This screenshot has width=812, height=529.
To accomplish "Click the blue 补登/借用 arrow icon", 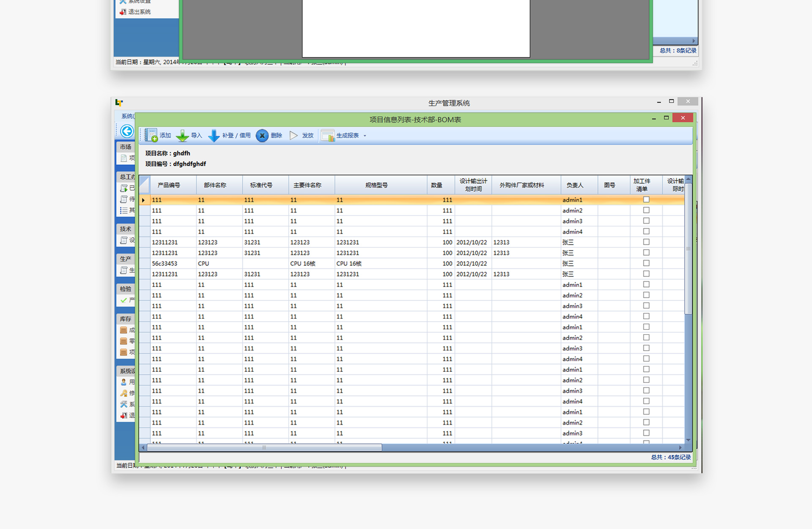I will pos(214,136).
